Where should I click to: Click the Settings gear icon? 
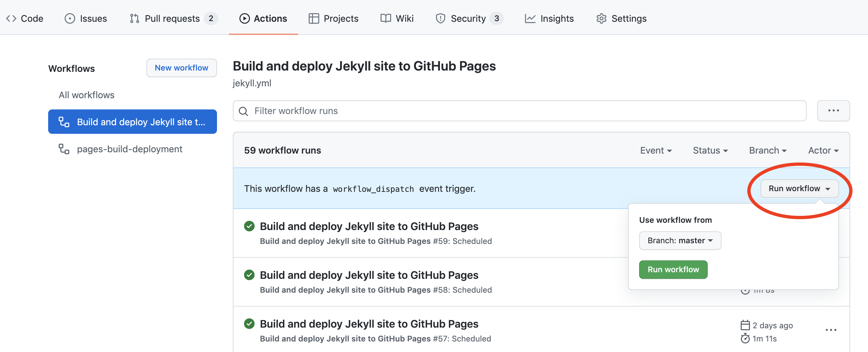[601, 18]
